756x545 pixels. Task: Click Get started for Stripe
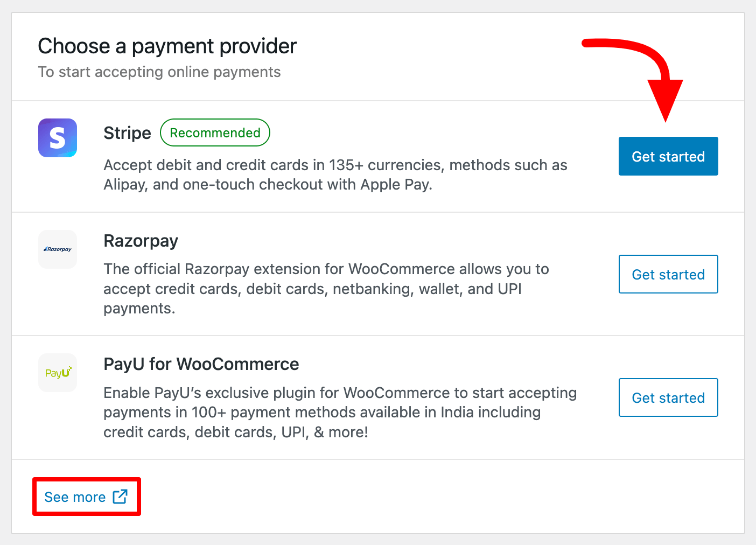(x=668, y=156)
